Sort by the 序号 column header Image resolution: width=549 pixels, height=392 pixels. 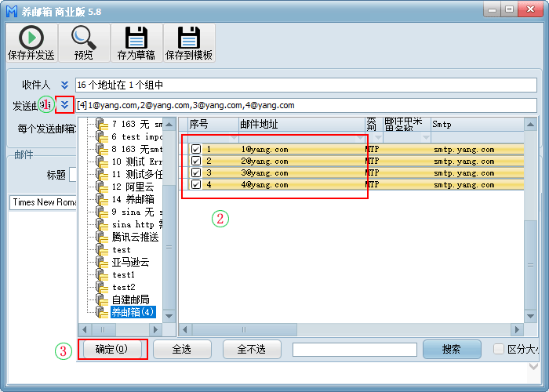[x=213, y=124]
